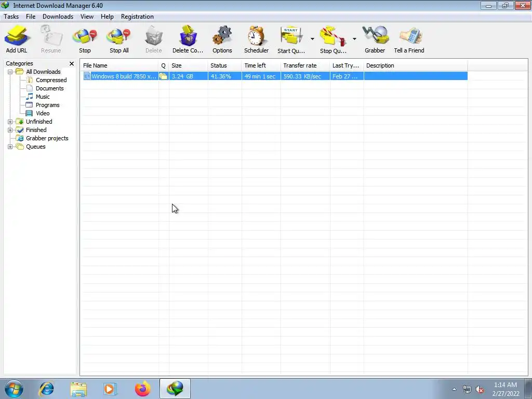The image size is (532, 399).
Task: Select the Unfinished category label
Action: point(39,122)
